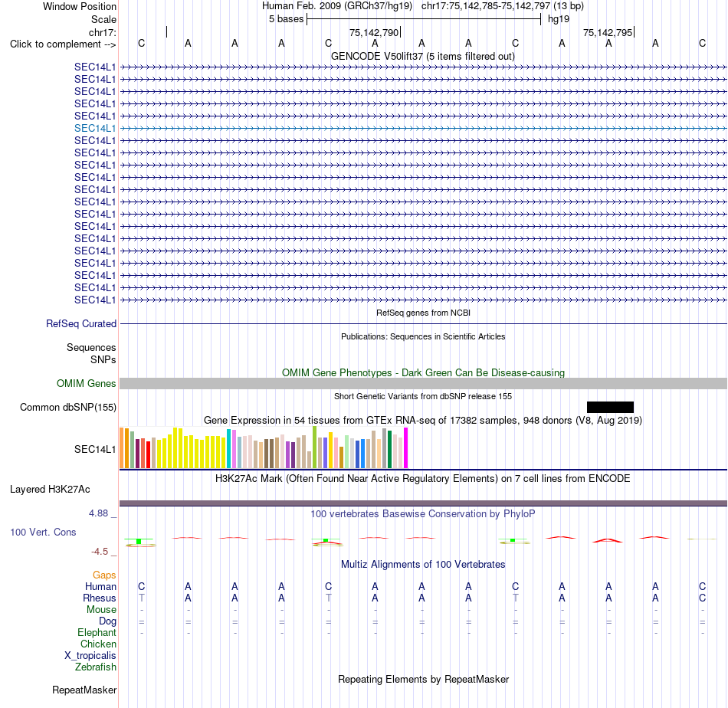
Task: Click the Rhesus species label
Action: 100,598
